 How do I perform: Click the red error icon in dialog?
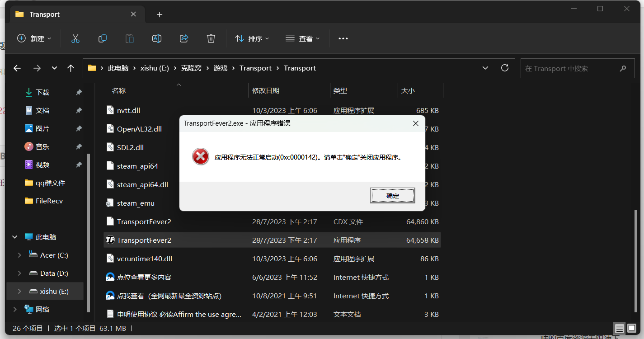pos(200,157)
